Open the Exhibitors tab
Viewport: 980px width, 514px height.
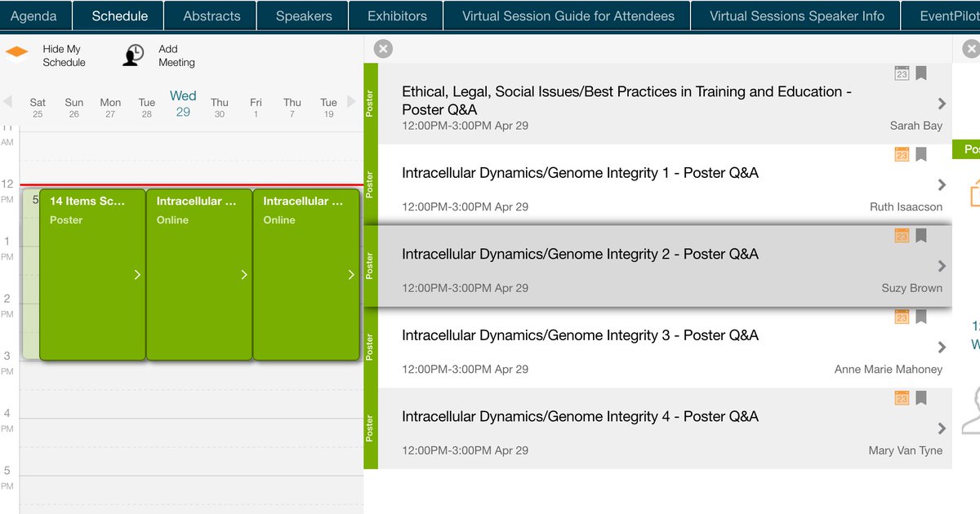(x=397, y=16)
